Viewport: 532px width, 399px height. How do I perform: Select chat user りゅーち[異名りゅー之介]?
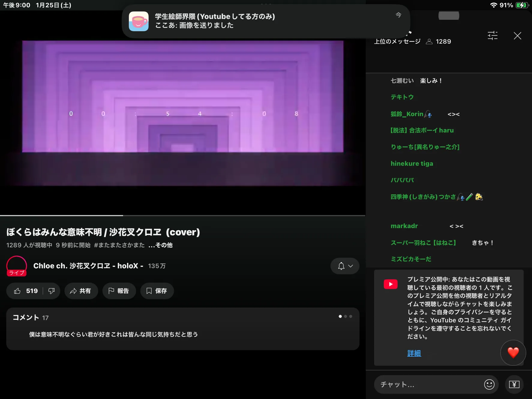click(x=425, y=147)
